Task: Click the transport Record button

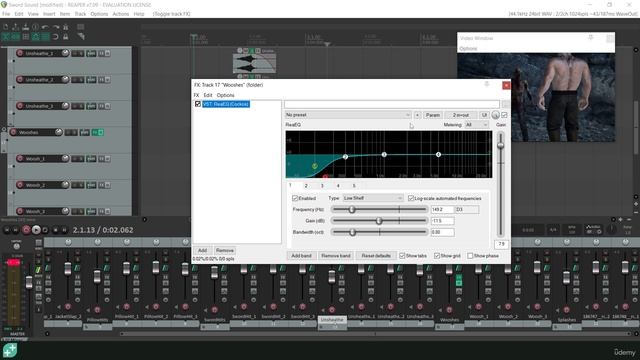Action: [x=26, y=230]
